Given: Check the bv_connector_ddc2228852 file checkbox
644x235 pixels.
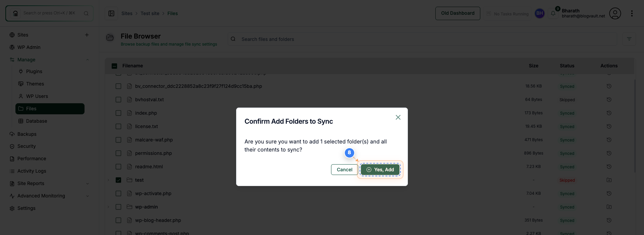Looking at the screenshot, I should point(118,86).
